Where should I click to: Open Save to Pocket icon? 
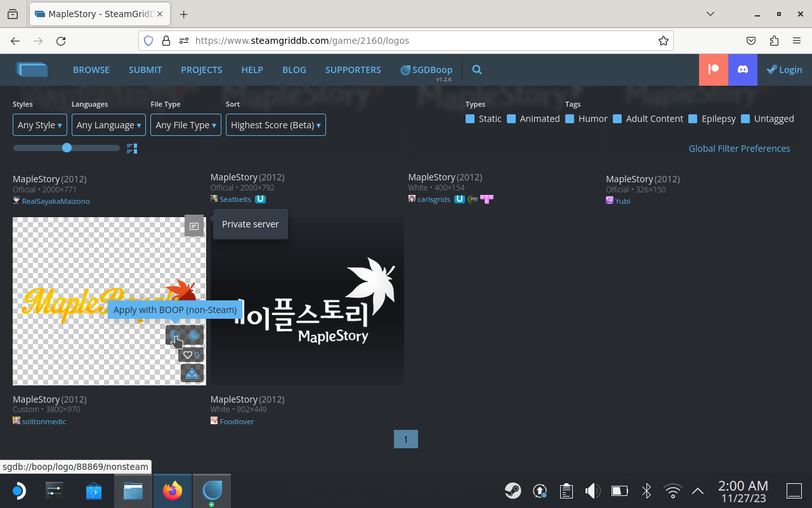pyautogui.click(x=751, y=41)
